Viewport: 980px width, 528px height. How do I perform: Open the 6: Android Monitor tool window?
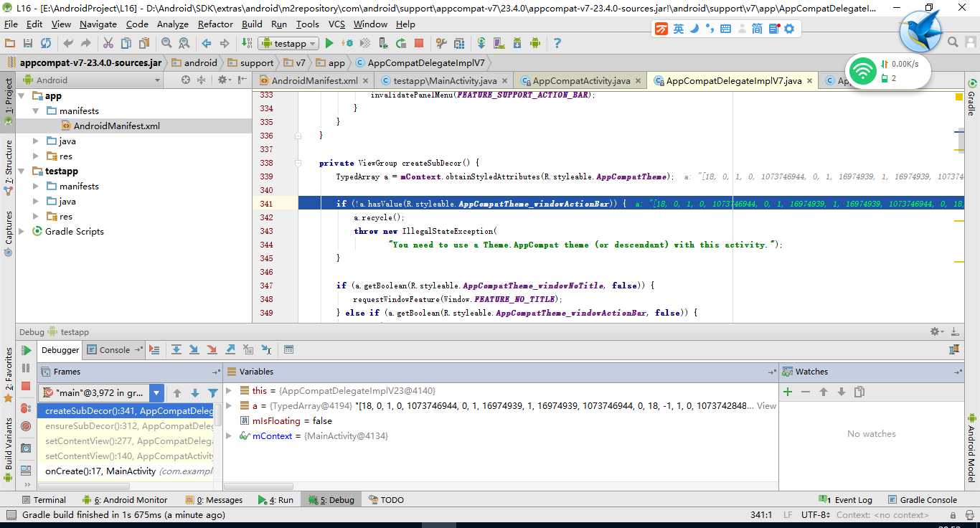pos(125,500)
